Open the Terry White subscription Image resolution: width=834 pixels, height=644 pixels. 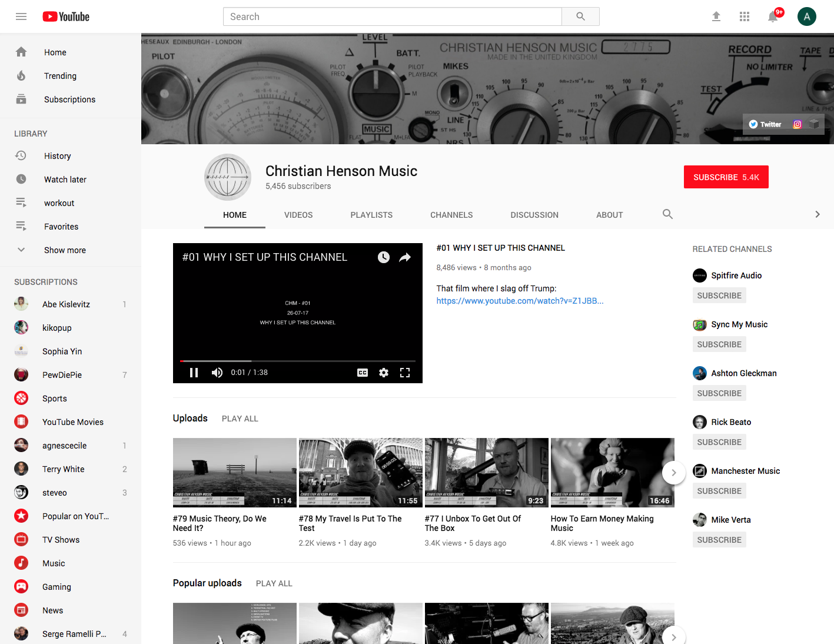71,469
